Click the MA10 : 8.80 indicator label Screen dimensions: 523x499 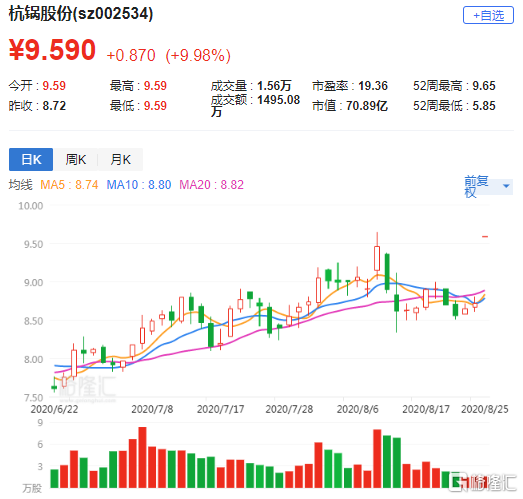click(139, 184)
